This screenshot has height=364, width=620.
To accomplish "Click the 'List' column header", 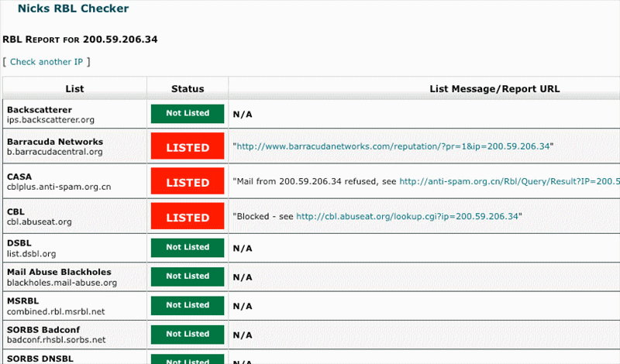I will [74, 89].
